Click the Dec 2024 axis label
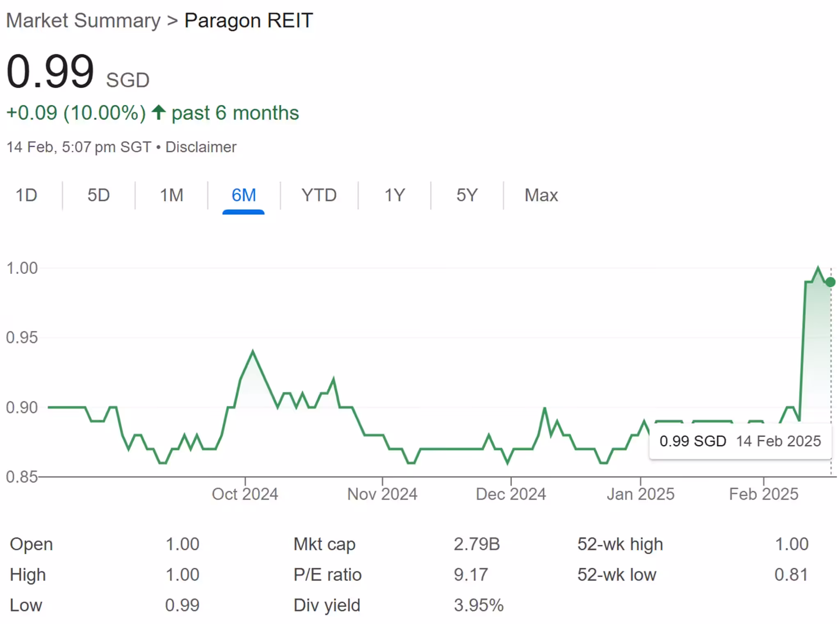Viewport: 840px width, 624px height. (x=511, y=494)
